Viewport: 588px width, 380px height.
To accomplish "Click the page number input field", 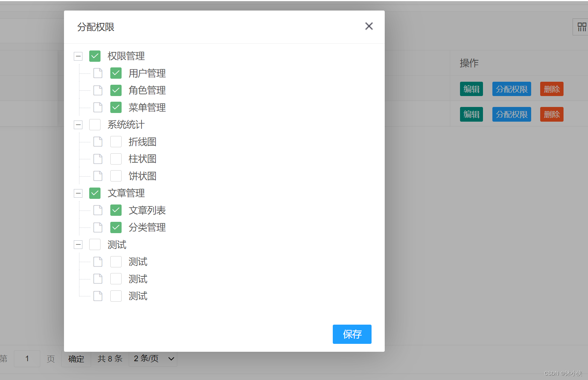I will (x=27, y=359).
